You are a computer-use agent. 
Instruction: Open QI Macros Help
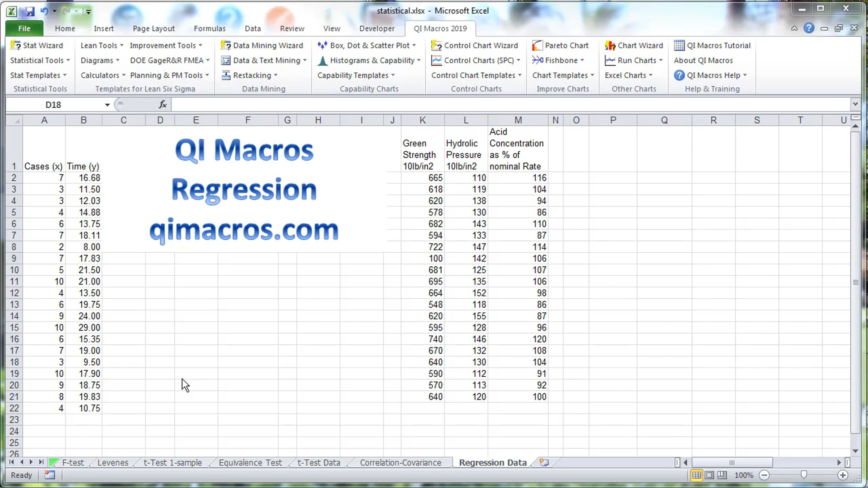[x=710, y=75]
